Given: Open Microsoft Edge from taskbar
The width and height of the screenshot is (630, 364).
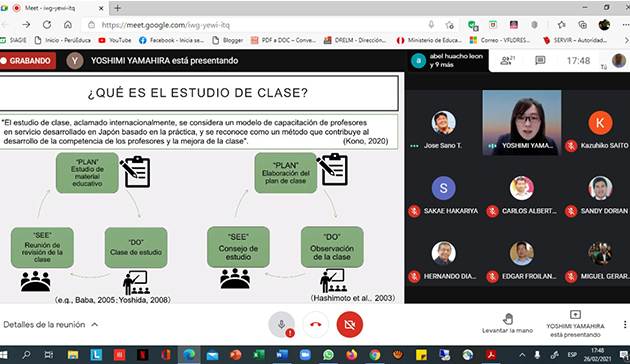Looking at the screenshot, I should [189, 355].
